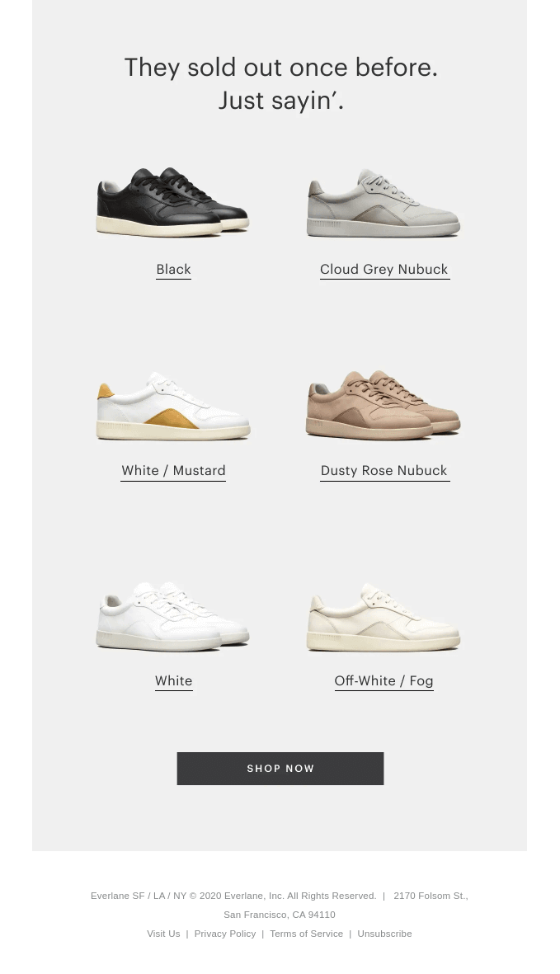Click the Everlane copyright footer text
This screenshot has width=560, height=974.
233,896
